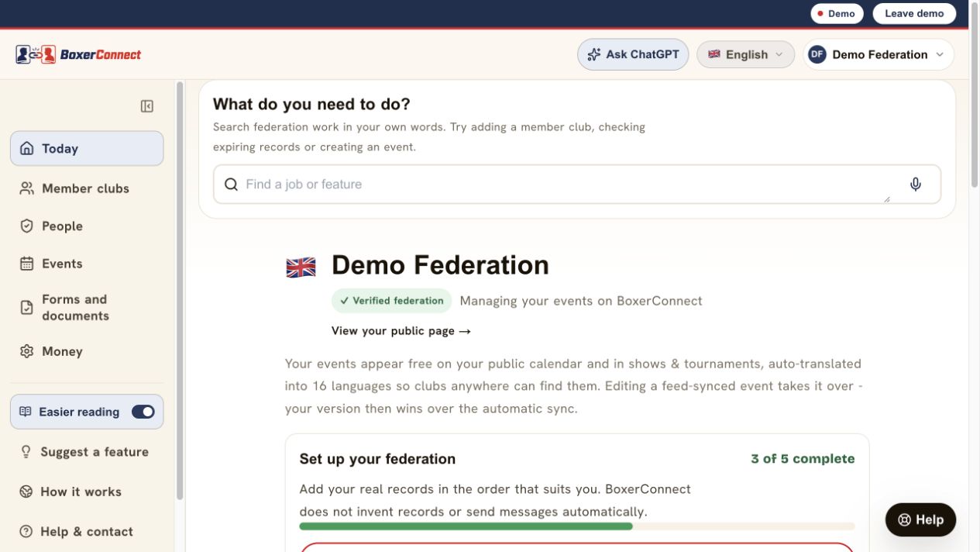Viewport: 980px width, 552px height.
Task: Click the Verified federation badge
Action: (391, 301)
